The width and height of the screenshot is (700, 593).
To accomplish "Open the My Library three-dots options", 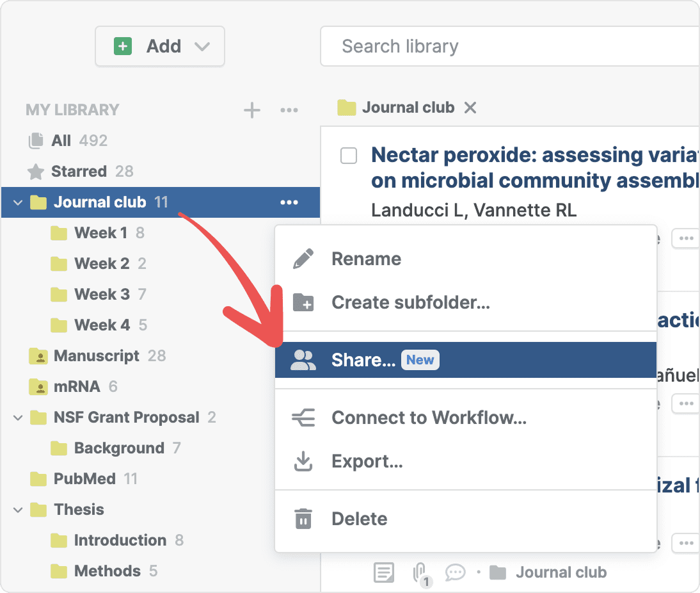I will pos(289,110).
